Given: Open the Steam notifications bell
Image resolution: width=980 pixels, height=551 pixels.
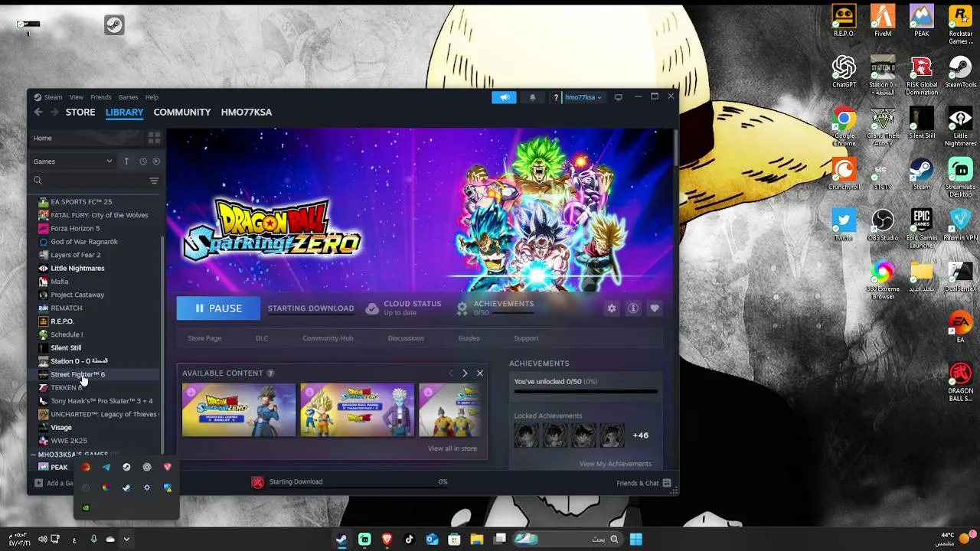Looking at the screenshot, I should [532, 97].
